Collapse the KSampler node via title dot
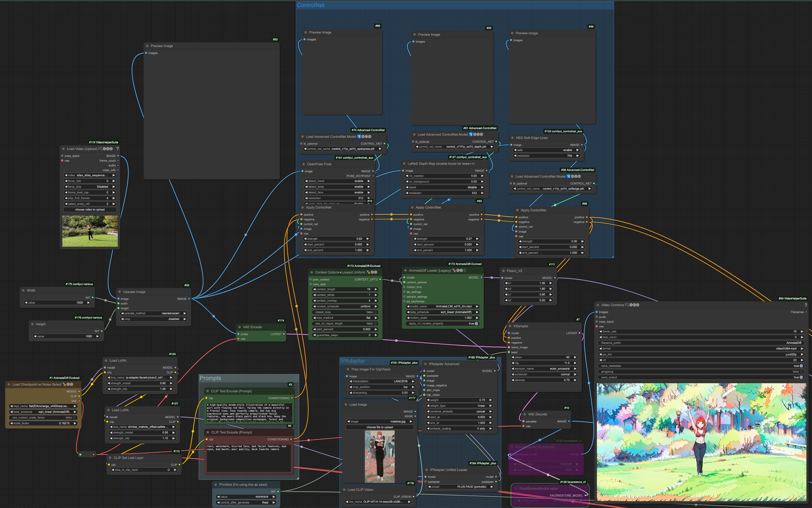812x508 pixels. point(510,326)
